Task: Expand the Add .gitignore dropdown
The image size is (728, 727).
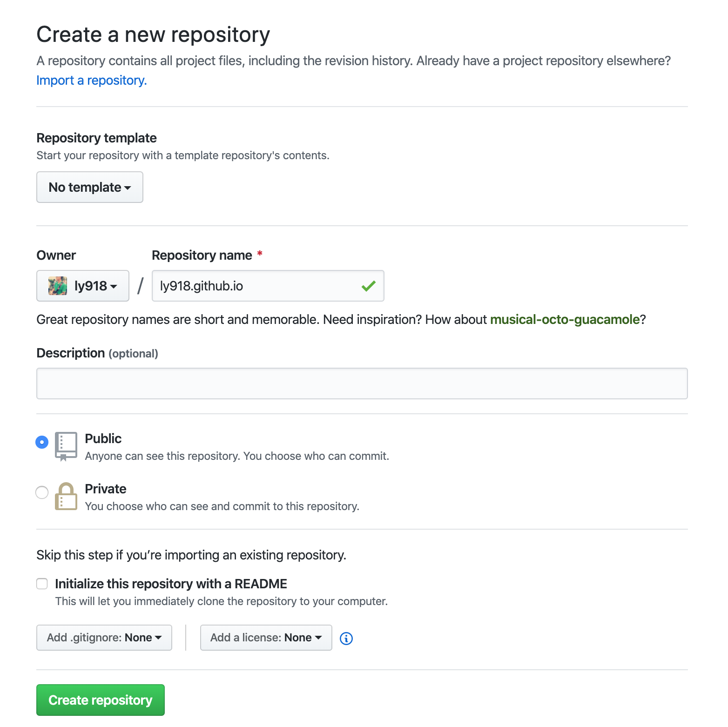Action: click(x=104, y=638)
